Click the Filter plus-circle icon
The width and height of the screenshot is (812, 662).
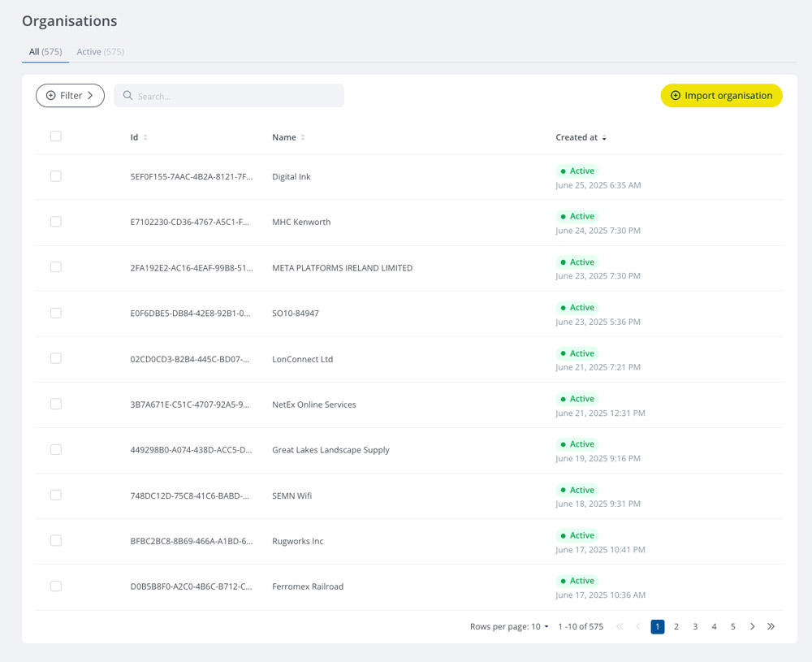point(50,95)
